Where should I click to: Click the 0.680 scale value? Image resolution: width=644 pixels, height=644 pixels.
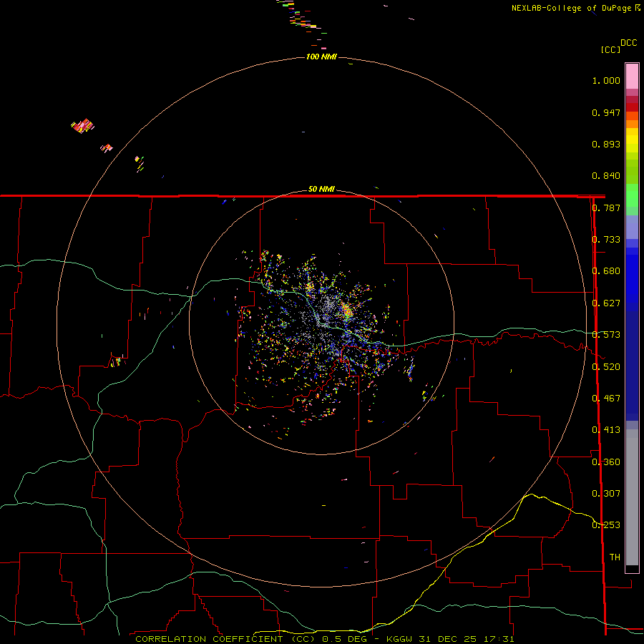606,271
